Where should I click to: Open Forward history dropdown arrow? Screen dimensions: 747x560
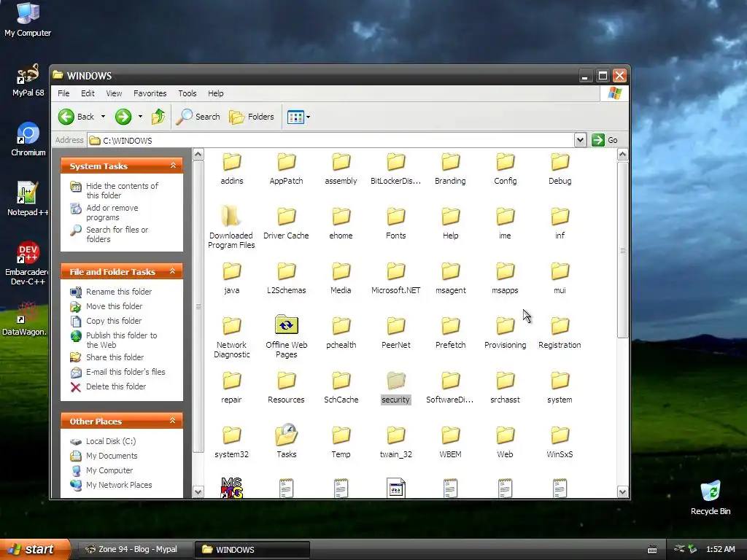140,117
